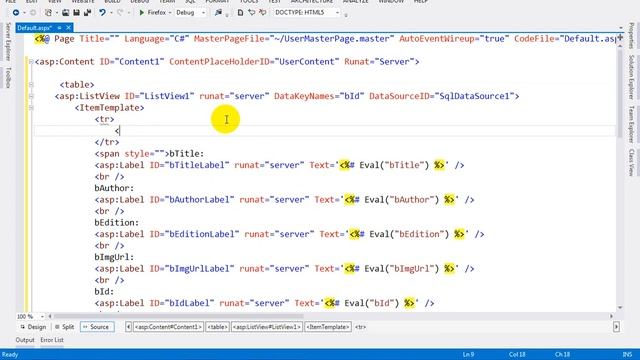Click the breadcrumb left navigation arrow
The width and height of the screenshot is (640, 360).
click(x=129, y=327)
